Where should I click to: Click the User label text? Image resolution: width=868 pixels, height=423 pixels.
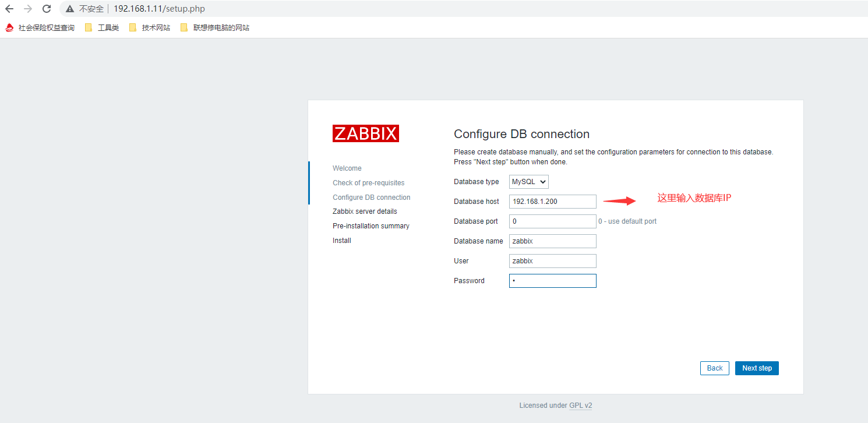(x=461, y=261)
